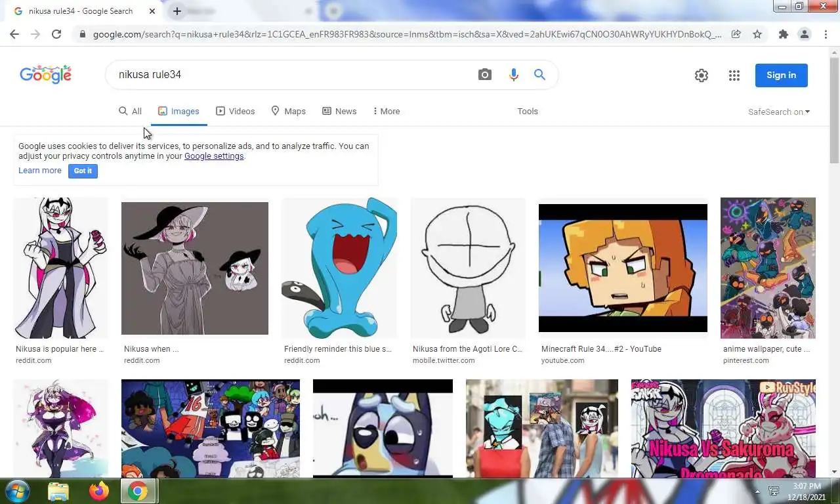Click the pinterest.com source text
This screenshot has height=504, width=840.
[x=746, y=360]
